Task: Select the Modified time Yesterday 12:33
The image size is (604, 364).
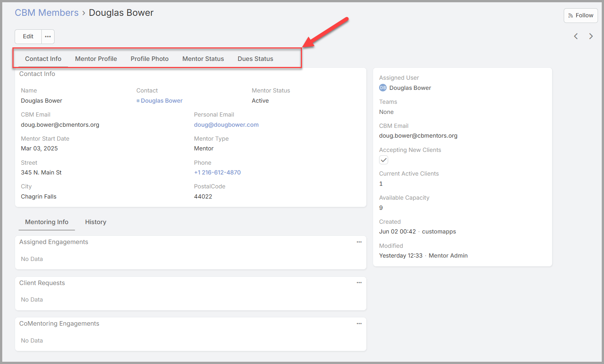Action: [x=401, y=255]
